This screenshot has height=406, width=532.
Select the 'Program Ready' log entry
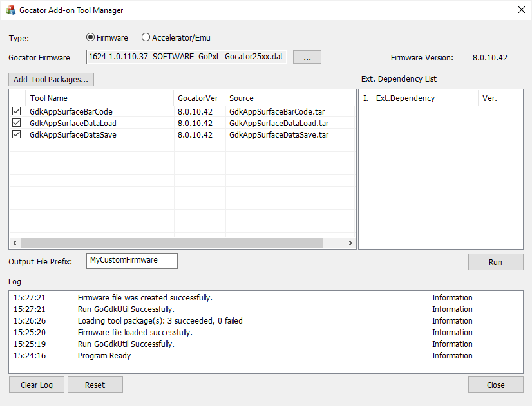265,356
